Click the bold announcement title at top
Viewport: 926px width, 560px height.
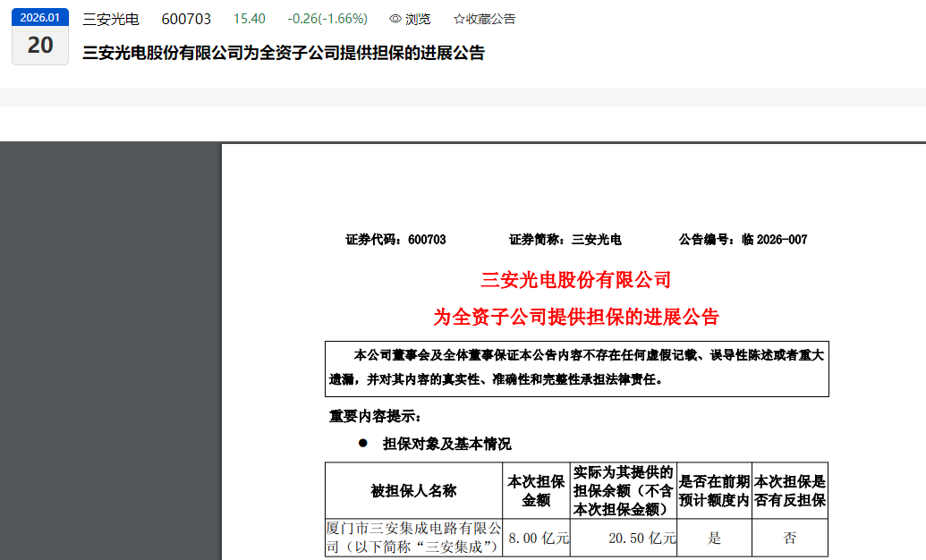pyautogui.click(x=284, y=53)
